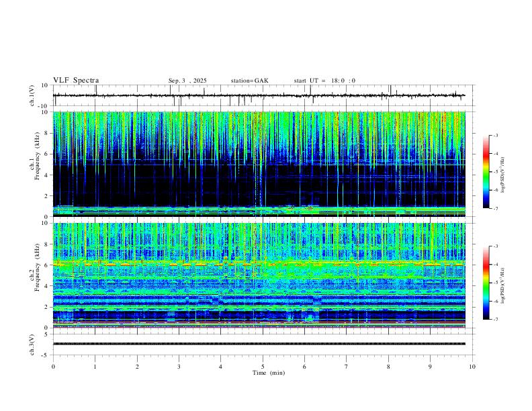Click the upper PSD color bar for ch.1
532x411 pixels.
point(486,172)
